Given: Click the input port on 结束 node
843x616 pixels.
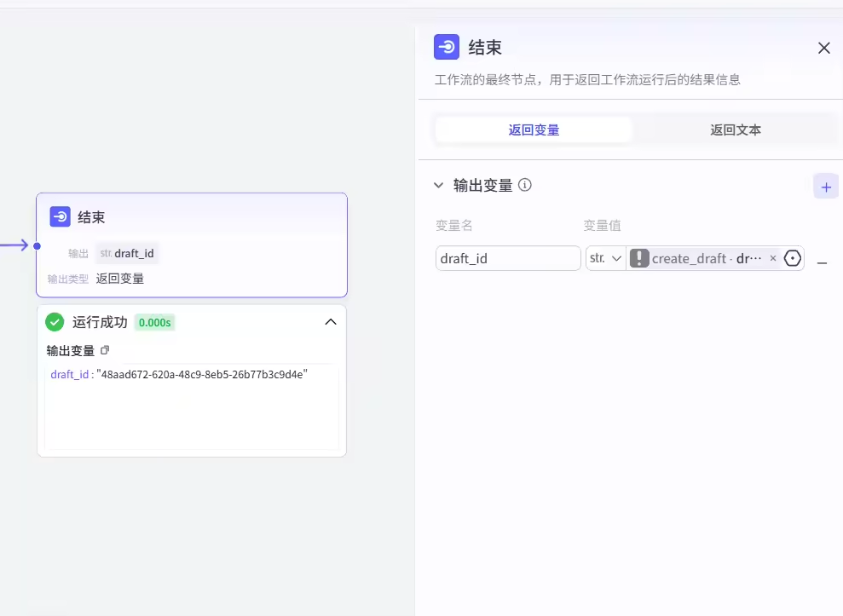Looking at the screenshot, I should point(37,245).
